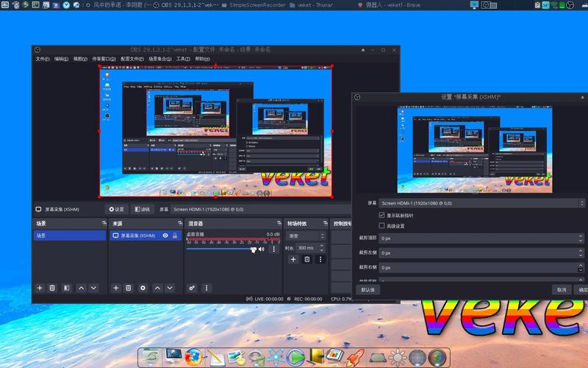
Task: Adjust the desktop audio volume slider
Action: coord(254,249)
